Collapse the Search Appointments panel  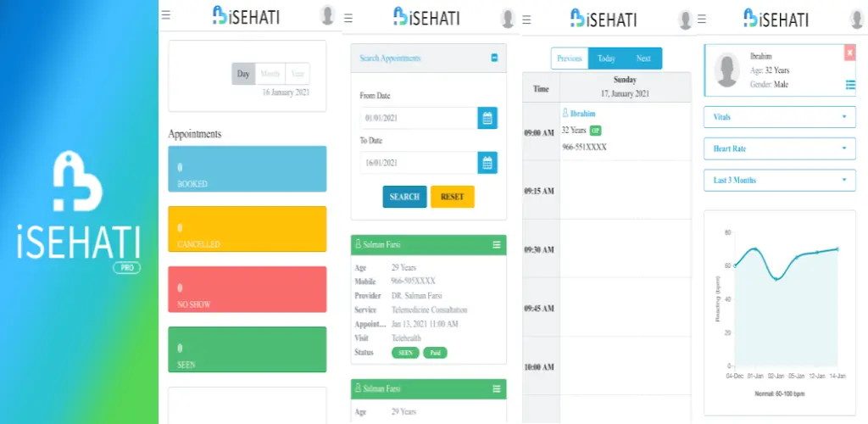coord(494,58)
